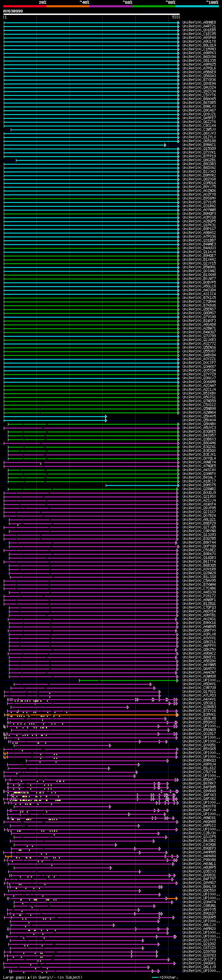
Task: Select hit label UniRef100_B8EPZ9
Action: (199, 524)
